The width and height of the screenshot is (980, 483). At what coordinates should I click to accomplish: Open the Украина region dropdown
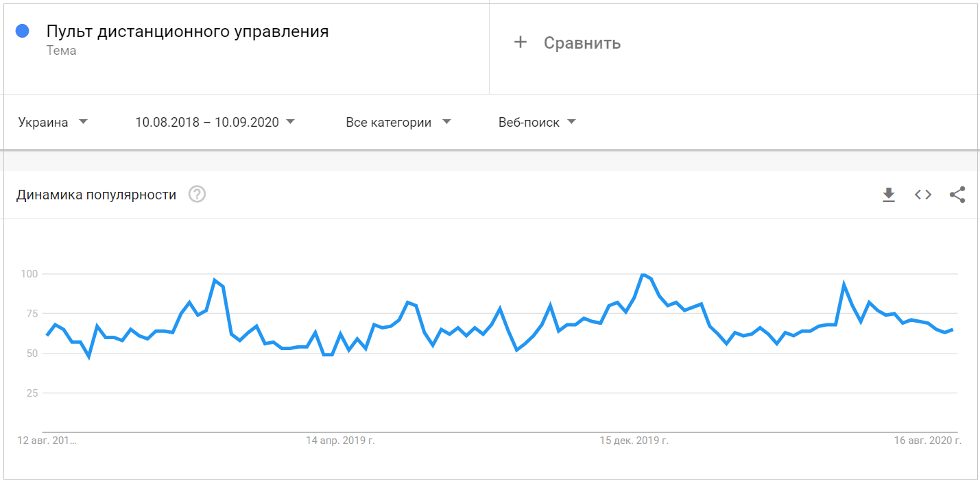click(53, 123)
